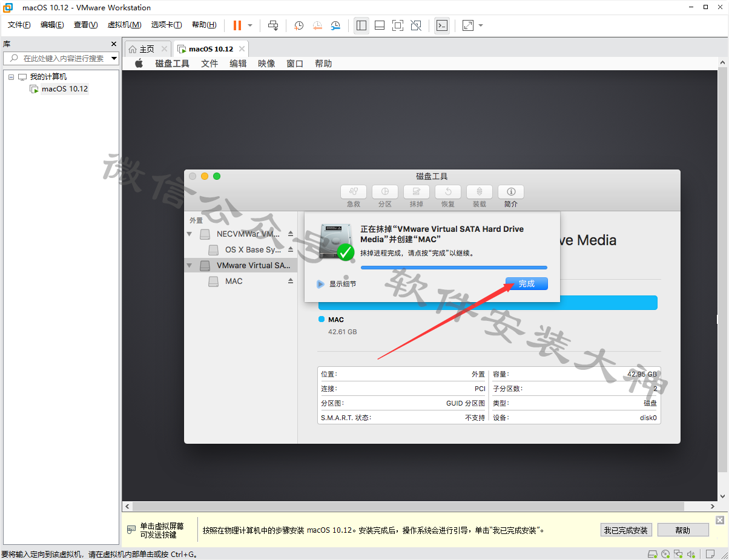Image resolution: width=729 pixels, height=560 pixels.
Task: Click the 帮助 button in the install bar
Action: tap(682, 530)
